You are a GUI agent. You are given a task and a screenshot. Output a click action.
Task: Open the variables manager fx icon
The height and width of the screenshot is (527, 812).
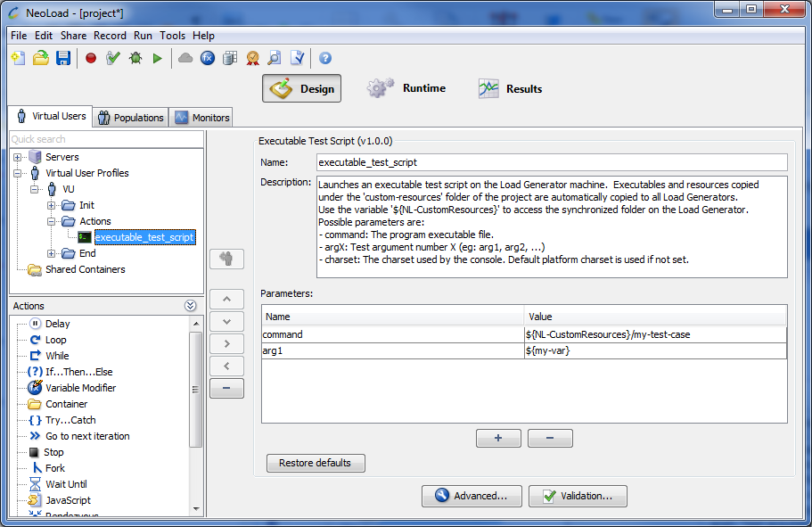tap(208, 58)
